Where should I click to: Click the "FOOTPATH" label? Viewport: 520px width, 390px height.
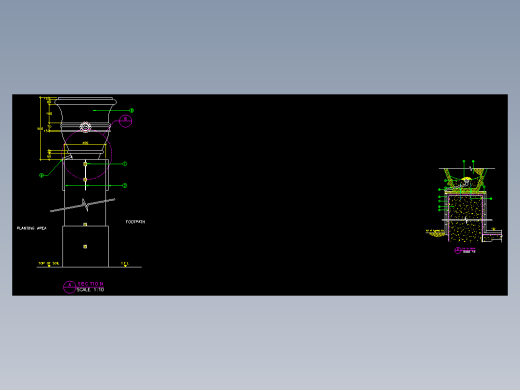[135, 222]
